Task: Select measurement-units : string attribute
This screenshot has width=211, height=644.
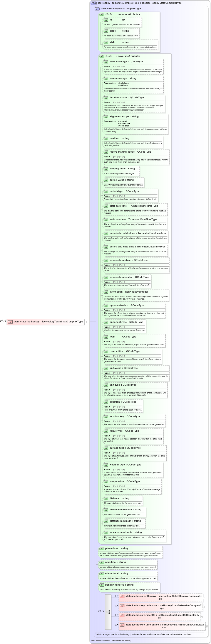Action: pyautogui.click(x=126, y=532)
